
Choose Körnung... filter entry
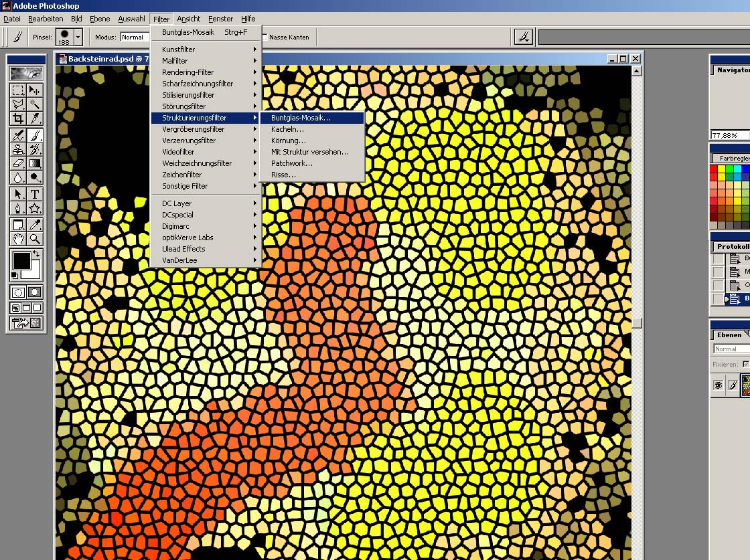tap(312, 141)
